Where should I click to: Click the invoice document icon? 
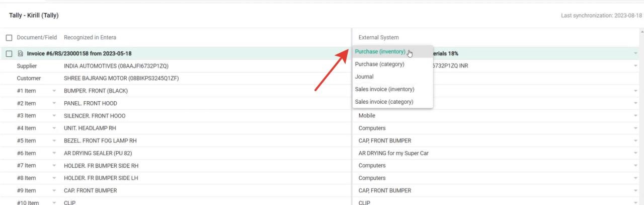[x=20, y=53]
